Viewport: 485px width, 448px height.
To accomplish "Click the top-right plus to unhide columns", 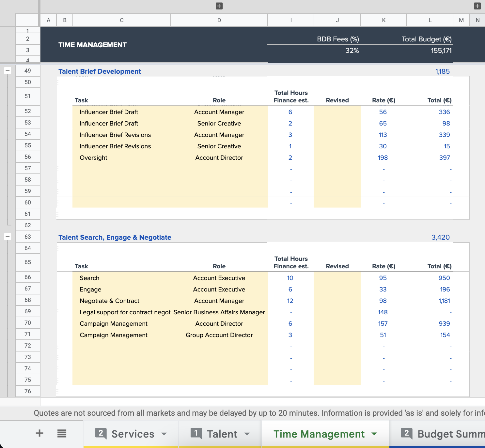I will [x=477, y=6].
